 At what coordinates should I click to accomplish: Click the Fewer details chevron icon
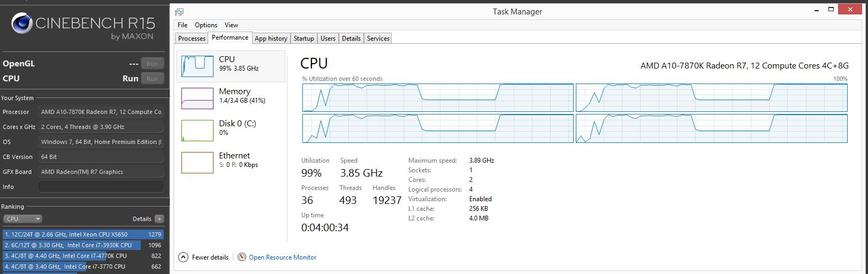coord(183,257)
